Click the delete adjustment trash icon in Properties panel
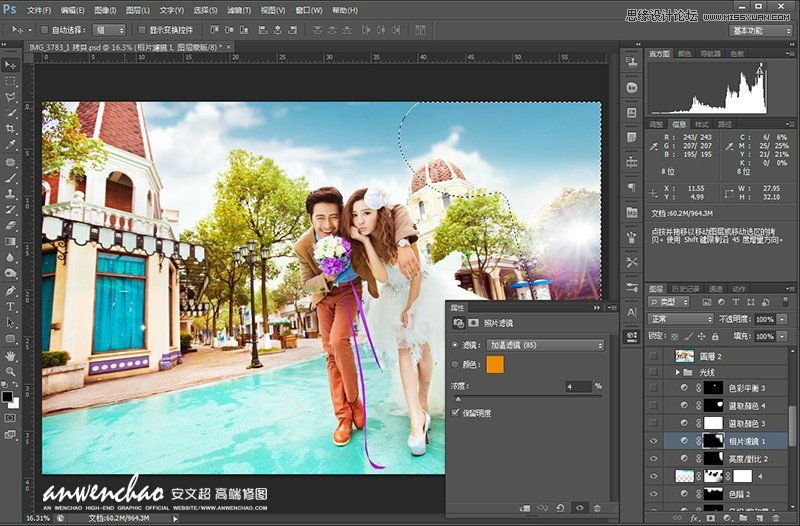 [x=597, y=508]
